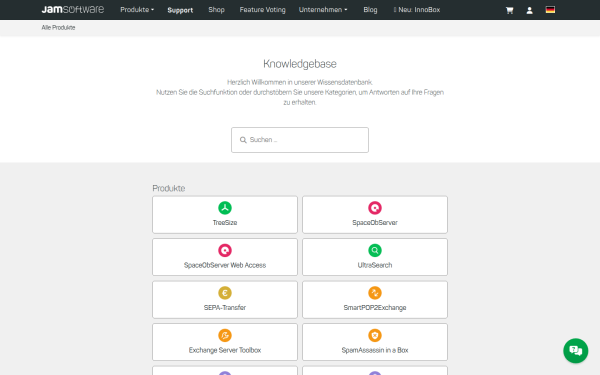This screenshot has height=375, width=600.
Task: Click the UltraSearch magnifier icon
Action: click(x=375, y=250)
